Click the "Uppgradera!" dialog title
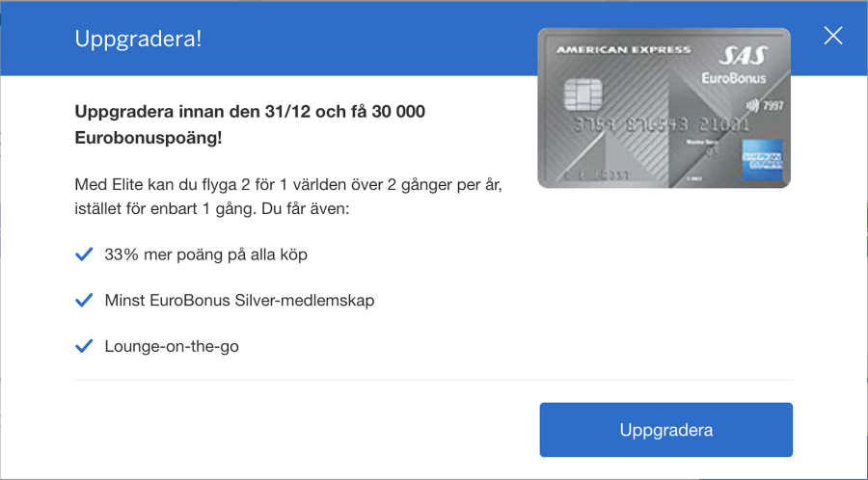 pyautogui.click(x=138, y=40)
